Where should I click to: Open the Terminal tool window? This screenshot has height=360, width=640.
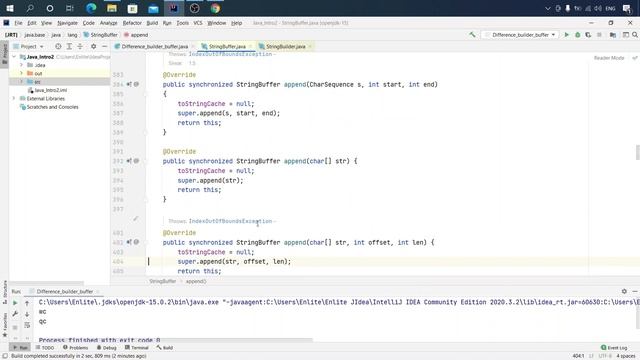point(137,348)
